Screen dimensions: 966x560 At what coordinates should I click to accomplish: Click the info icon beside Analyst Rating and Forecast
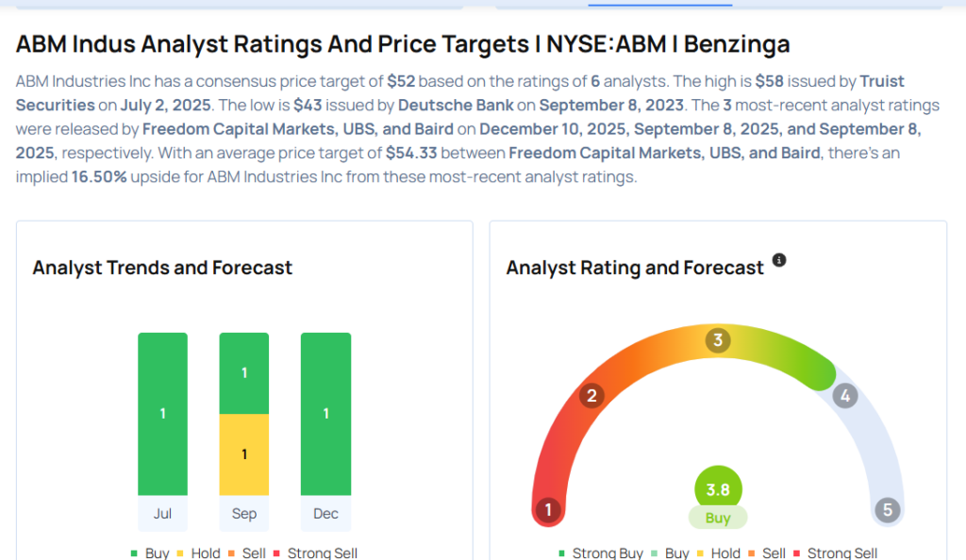(779, 260)
